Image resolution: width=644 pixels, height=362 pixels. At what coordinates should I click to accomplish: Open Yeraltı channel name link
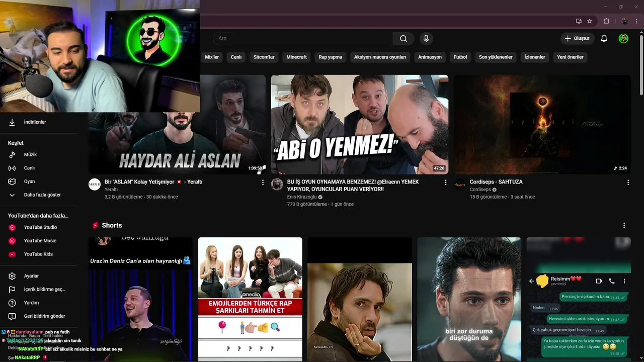tap(111, 190)
